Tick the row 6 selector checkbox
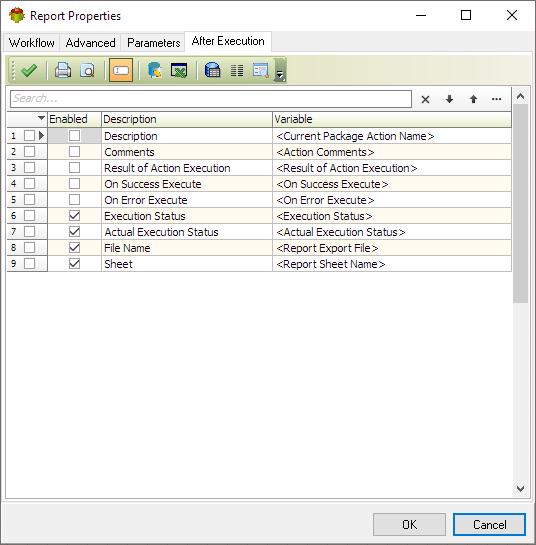Viewport: 536px width, 545px height. [x=30, y=215]
